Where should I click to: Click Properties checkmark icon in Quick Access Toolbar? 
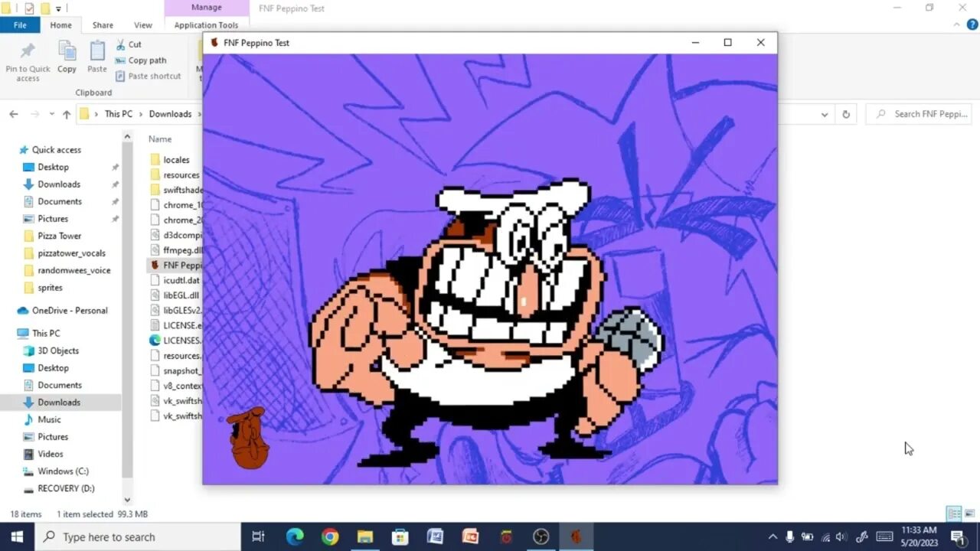pos(29,8)
